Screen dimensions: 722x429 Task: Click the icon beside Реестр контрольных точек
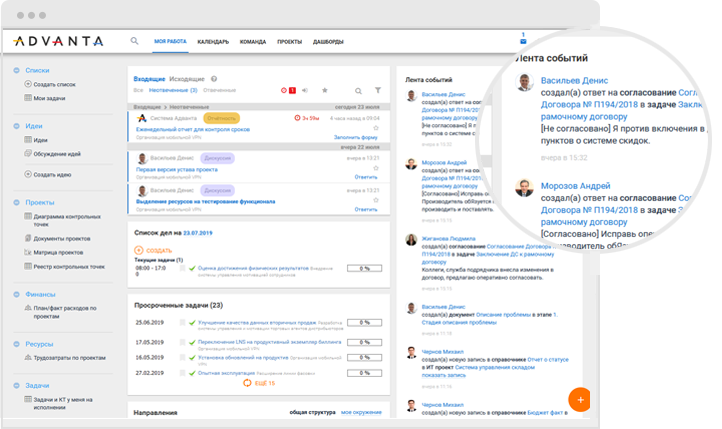click(x=28, y=266)
